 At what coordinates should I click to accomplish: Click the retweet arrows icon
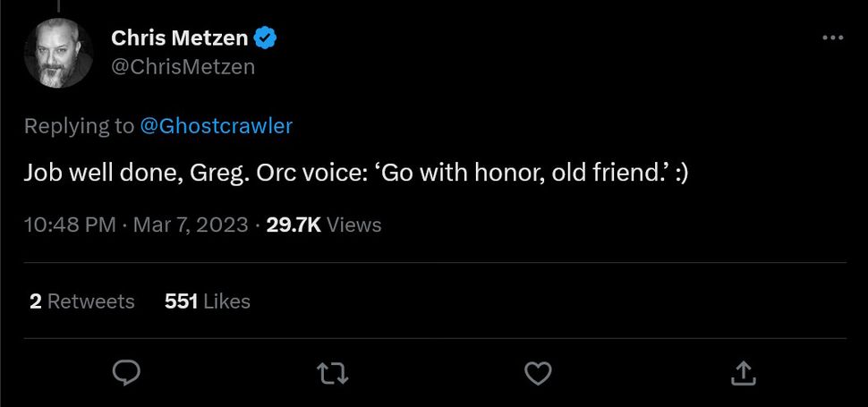click(333, 372)
